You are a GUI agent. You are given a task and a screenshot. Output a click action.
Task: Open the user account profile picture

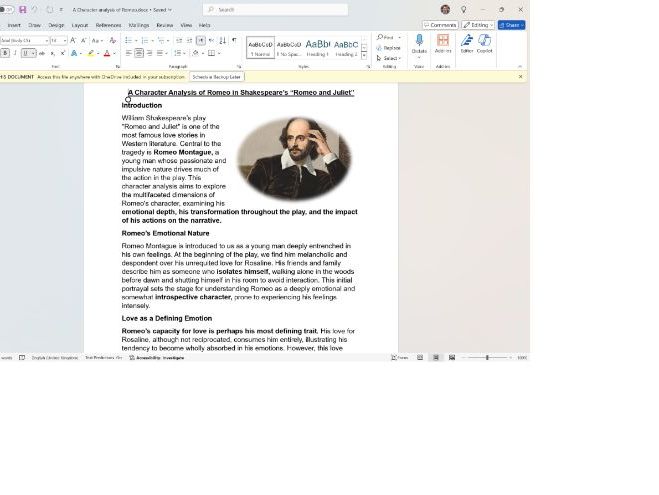tap(445, 9)
